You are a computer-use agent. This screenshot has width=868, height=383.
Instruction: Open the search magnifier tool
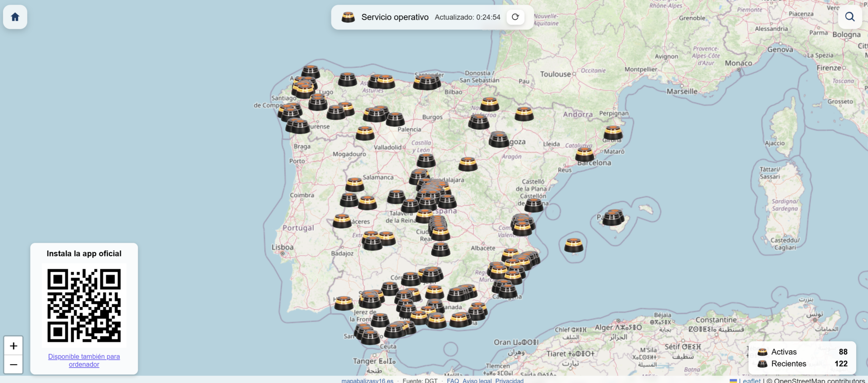[x=850, y=17]
